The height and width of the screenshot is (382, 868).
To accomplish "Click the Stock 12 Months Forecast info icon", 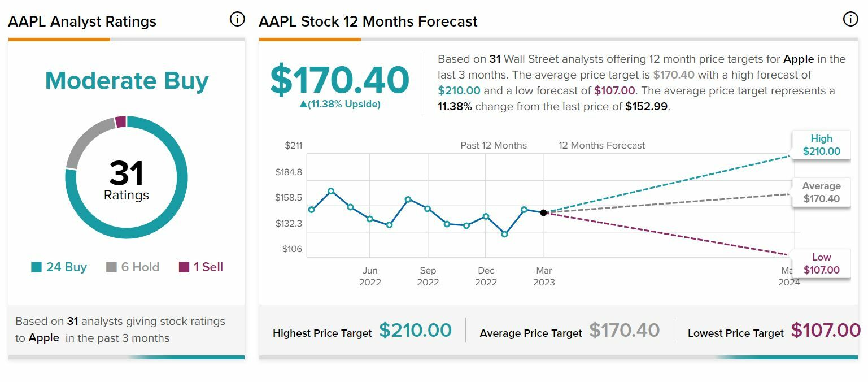I will coord(850,19).
